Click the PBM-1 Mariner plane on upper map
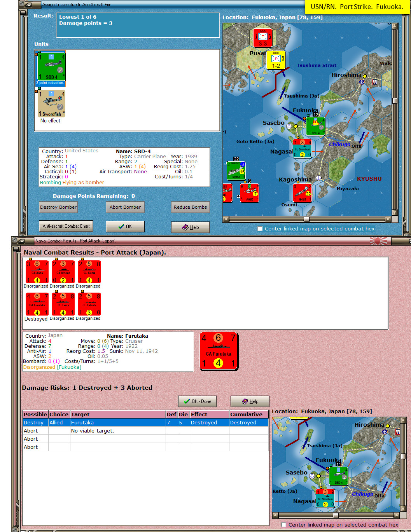The image size is (411, 532). pyautogui.click(x=236, y=171)
